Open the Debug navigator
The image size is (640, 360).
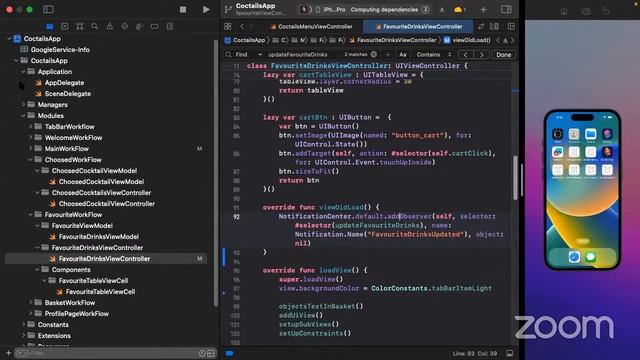click(140, 27)
